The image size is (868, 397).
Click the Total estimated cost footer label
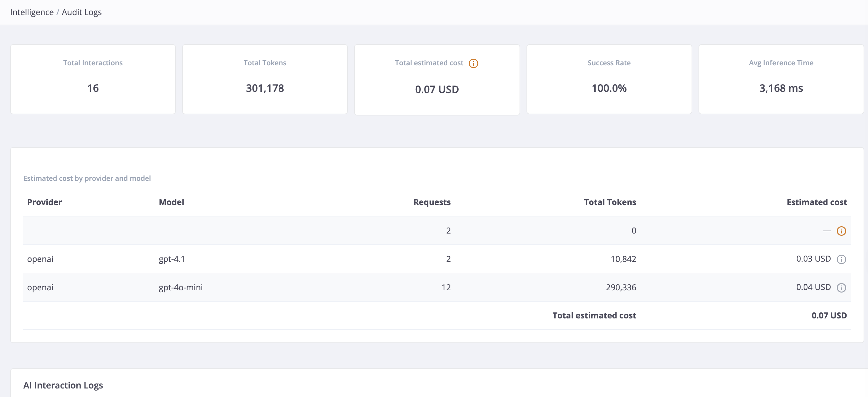[594, 316]
